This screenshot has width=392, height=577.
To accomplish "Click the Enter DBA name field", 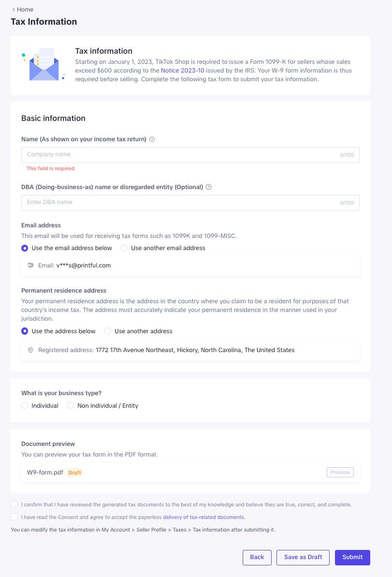I will (179, 203).
